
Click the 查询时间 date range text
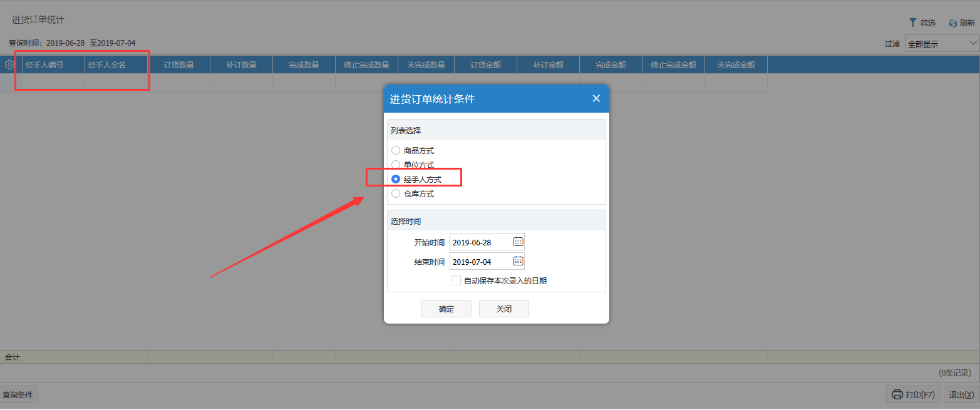(72, 43)
